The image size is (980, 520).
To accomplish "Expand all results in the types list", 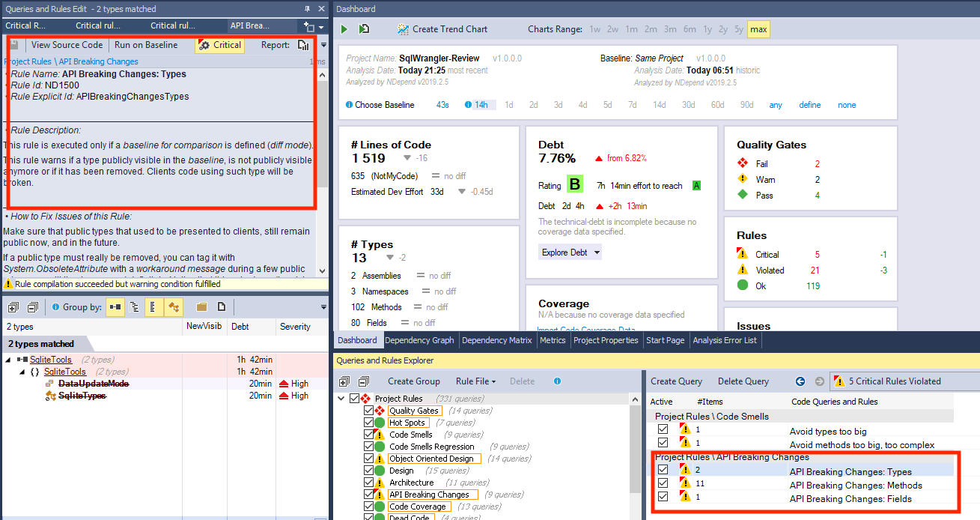I will coord(13,307).
